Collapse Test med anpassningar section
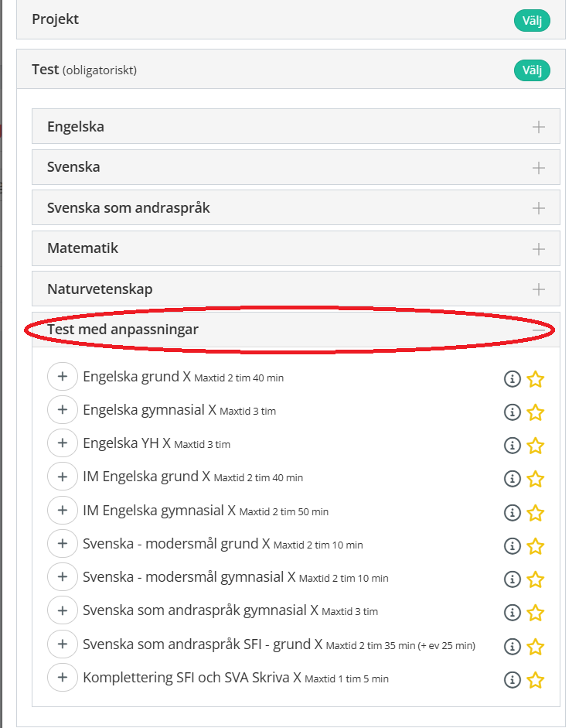The width and height of the screenshot is (579, 728). click(539, 330)
